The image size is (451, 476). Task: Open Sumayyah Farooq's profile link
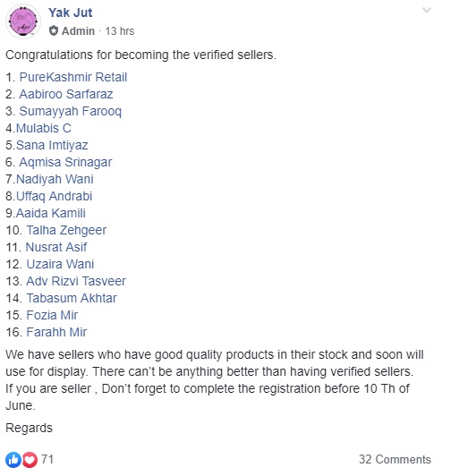71,112
